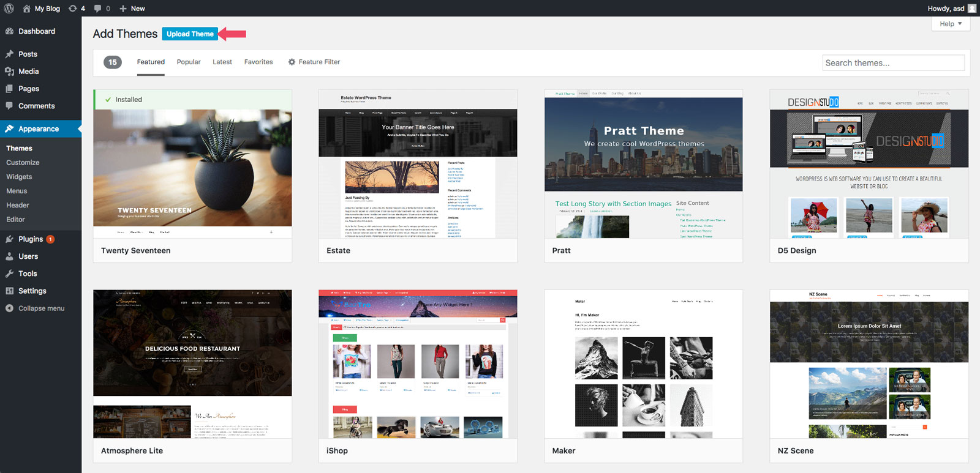
Task: Expand the Help dropdown
Action: click(951, 24)
